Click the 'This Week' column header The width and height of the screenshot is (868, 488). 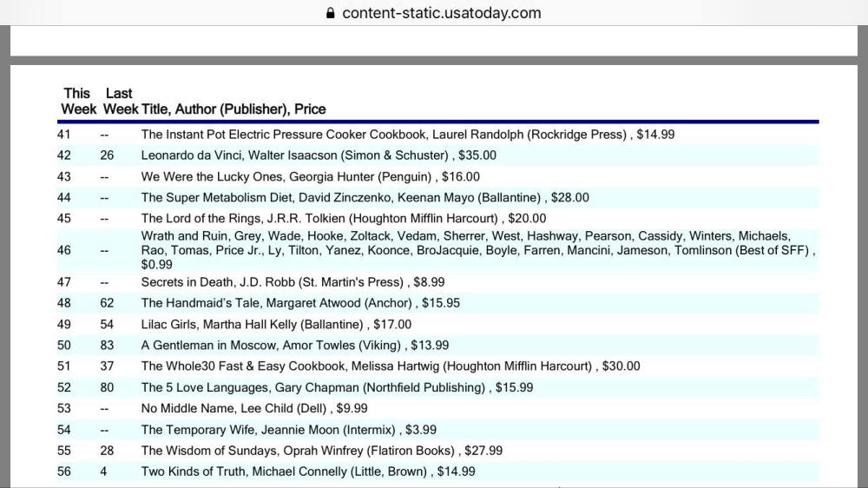point(77,101)
